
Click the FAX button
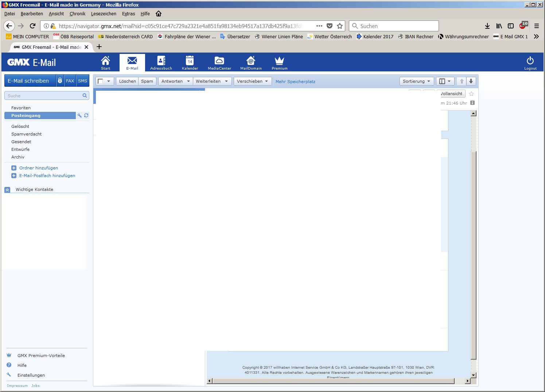pos(70,81)
